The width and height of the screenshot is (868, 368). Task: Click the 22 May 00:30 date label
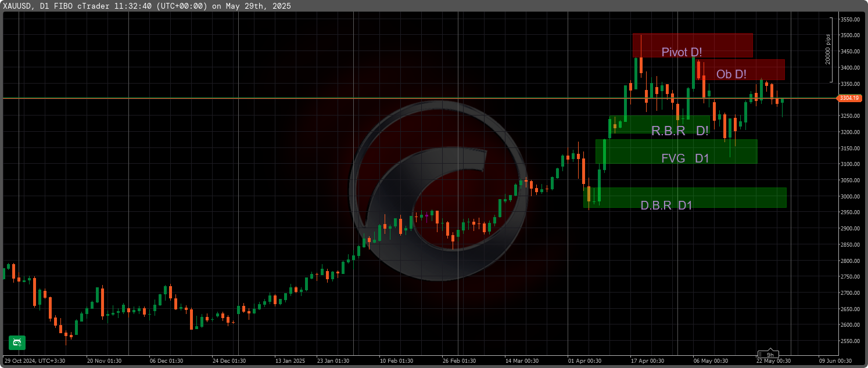[773, 361]
